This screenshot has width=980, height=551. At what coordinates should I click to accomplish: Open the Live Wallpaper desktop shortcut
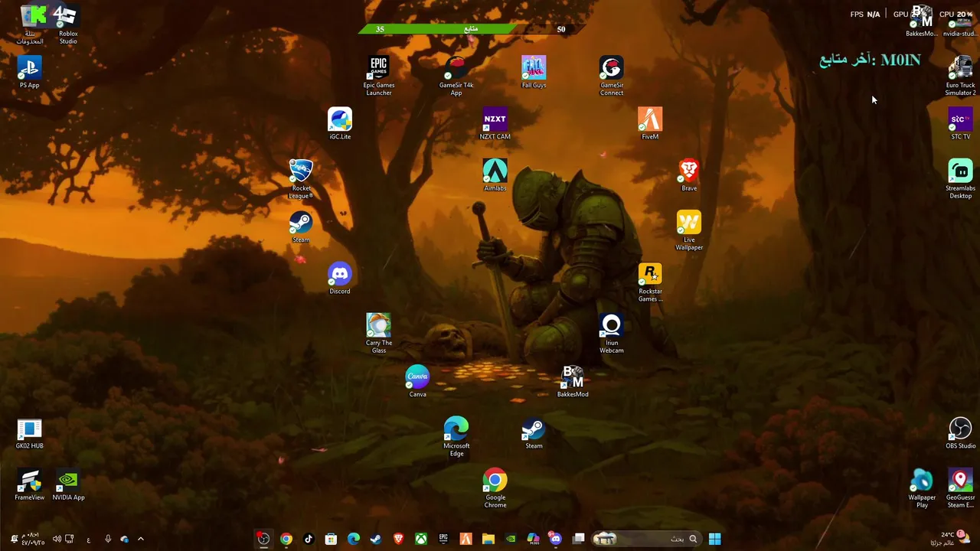click(689, 231)
